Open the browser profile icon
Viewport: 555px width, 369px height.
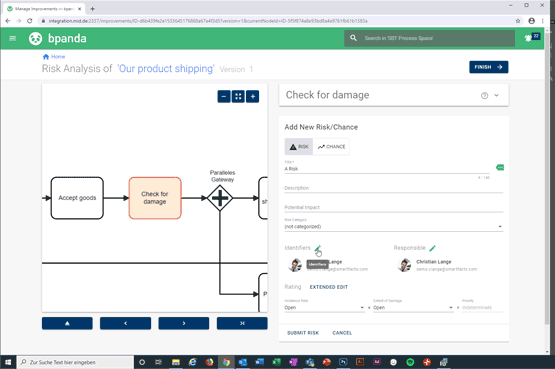pos(531,21)
